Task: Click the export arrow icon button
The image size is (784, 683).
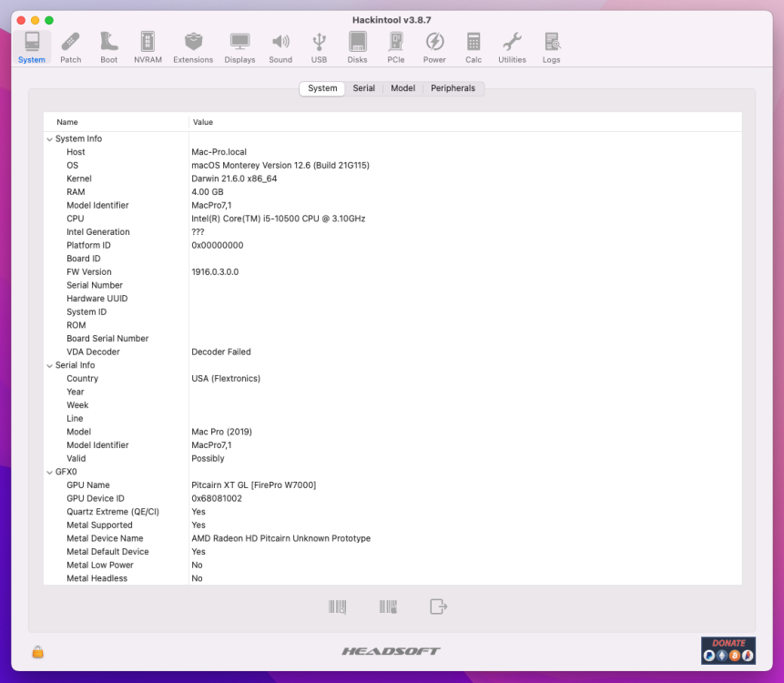Action: [439, 607]
